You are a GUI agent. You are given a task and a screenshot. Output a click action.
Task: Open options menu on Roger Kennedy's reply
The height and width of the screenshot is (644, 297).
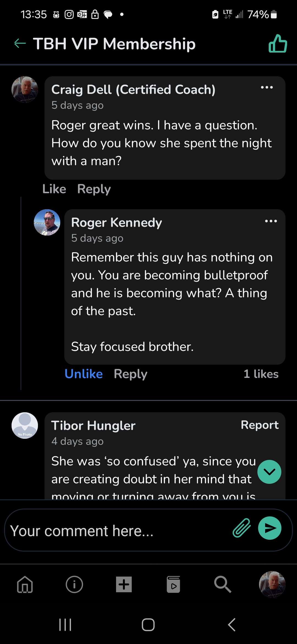point(271,221)
